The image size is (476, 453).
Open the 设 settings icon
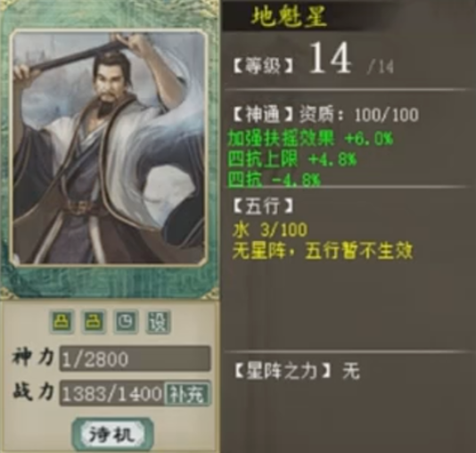[158, 321]
